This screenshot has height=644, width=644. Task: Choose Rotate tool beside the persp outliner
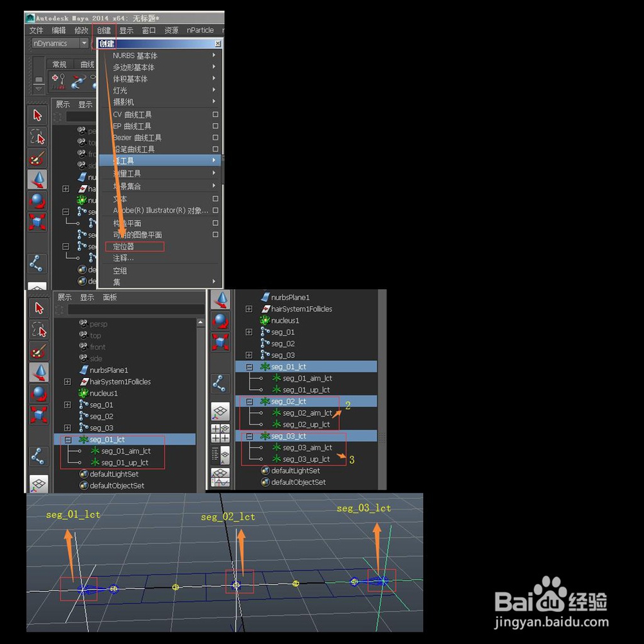[x=39, y=393]
